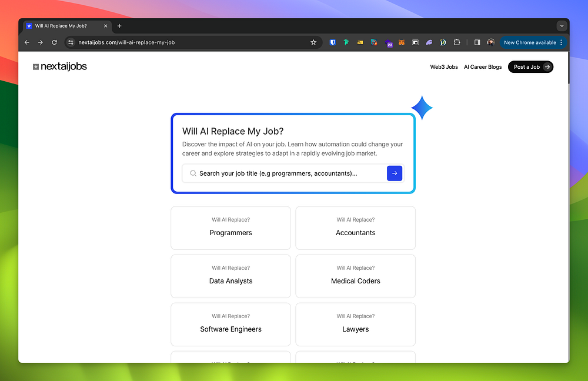Screen dimensions: 588x381
Task: Open the Bitwarden shield extension
Action: click(x=333, y=42)
